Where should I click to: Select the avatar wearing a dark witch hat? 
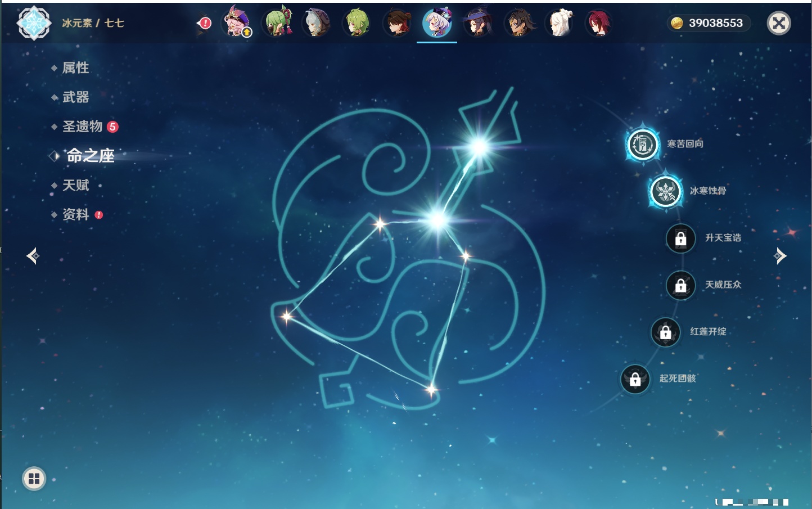coord(477,22)
